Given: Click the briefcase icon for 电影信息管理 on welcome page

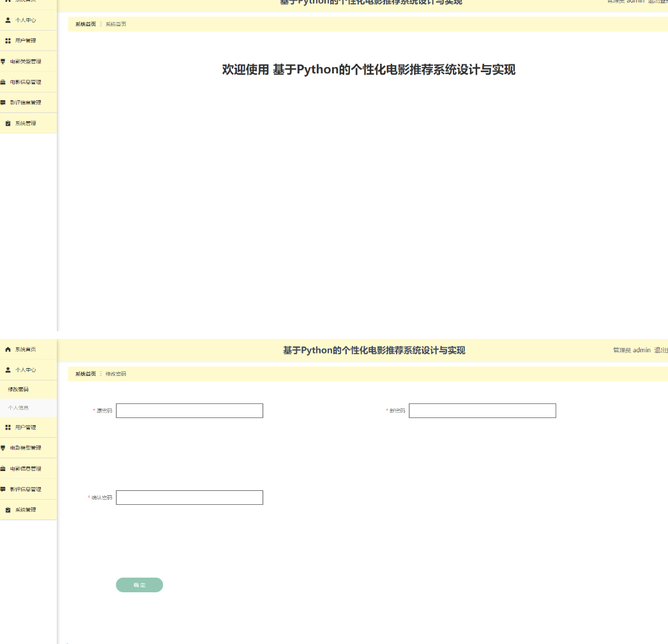Looking at the screenshot, I should click(3, 82).
